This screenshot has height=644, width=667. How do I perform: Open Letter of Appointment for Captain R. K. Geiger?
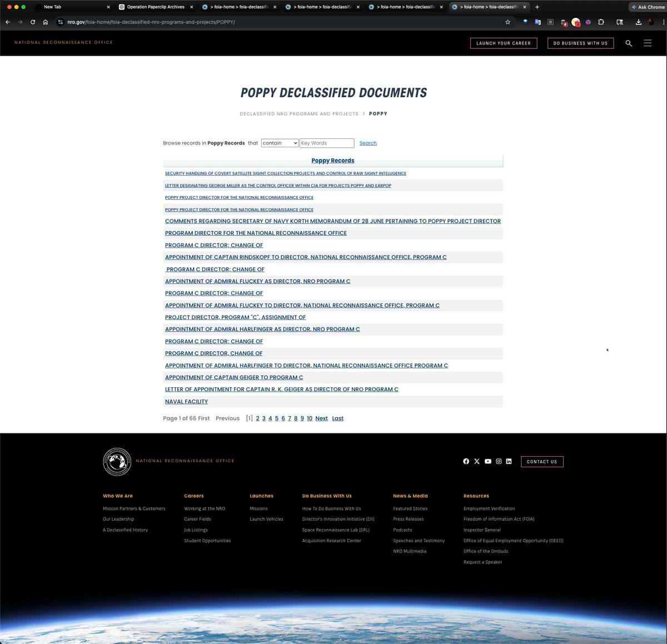[282, 390]
